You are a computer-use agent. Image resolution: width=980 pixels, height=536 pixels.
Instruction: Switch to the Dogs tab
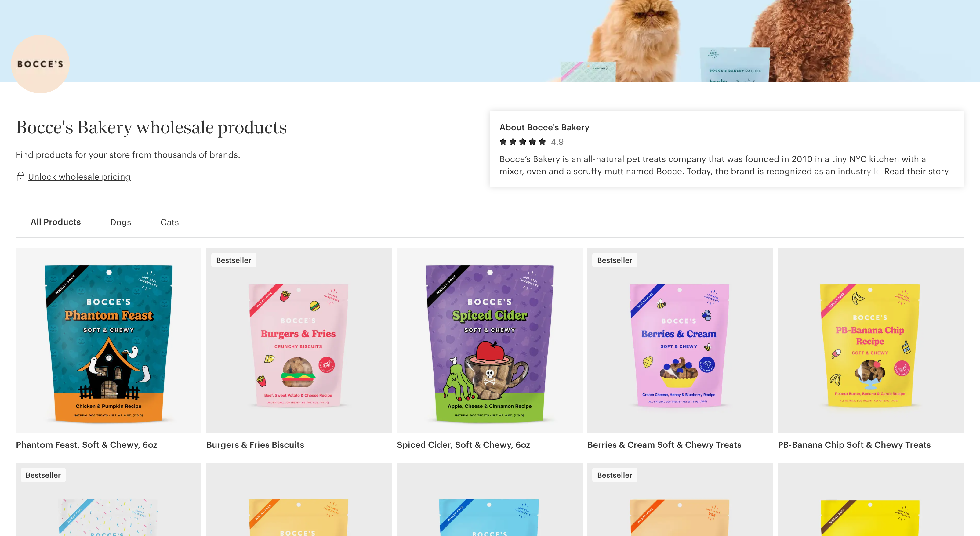pos(121,222)
